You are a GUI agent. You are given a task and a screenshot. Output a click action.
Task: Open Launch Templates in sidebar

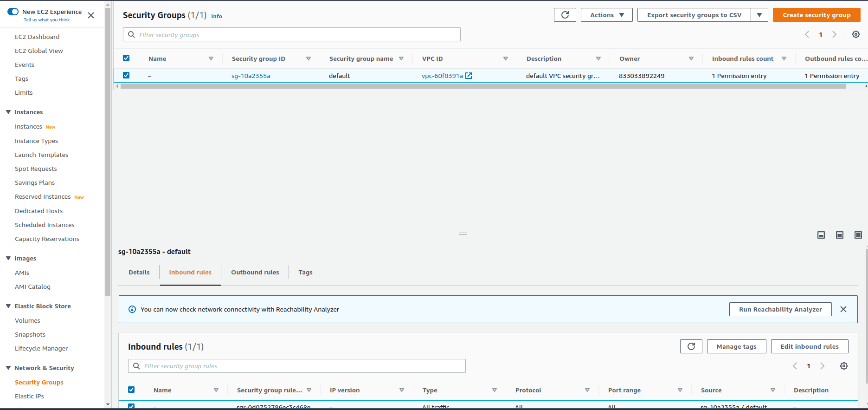[x=41, y=155]
